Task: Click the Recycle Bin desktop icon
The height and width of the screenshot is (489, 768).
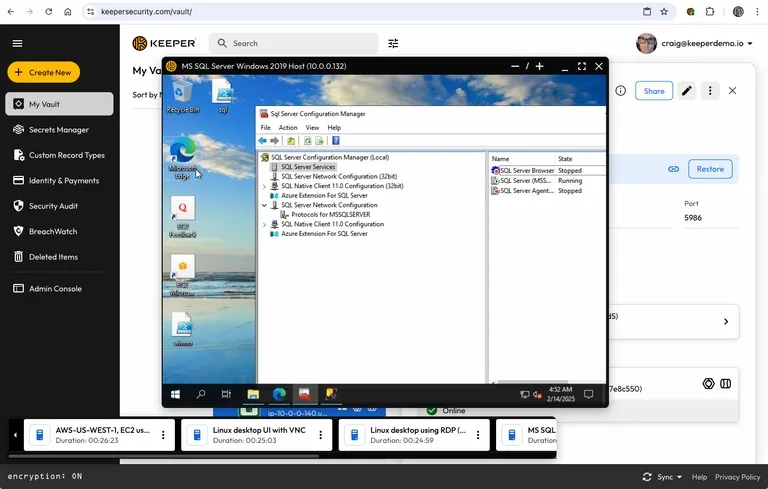Action: click(183, 97)
